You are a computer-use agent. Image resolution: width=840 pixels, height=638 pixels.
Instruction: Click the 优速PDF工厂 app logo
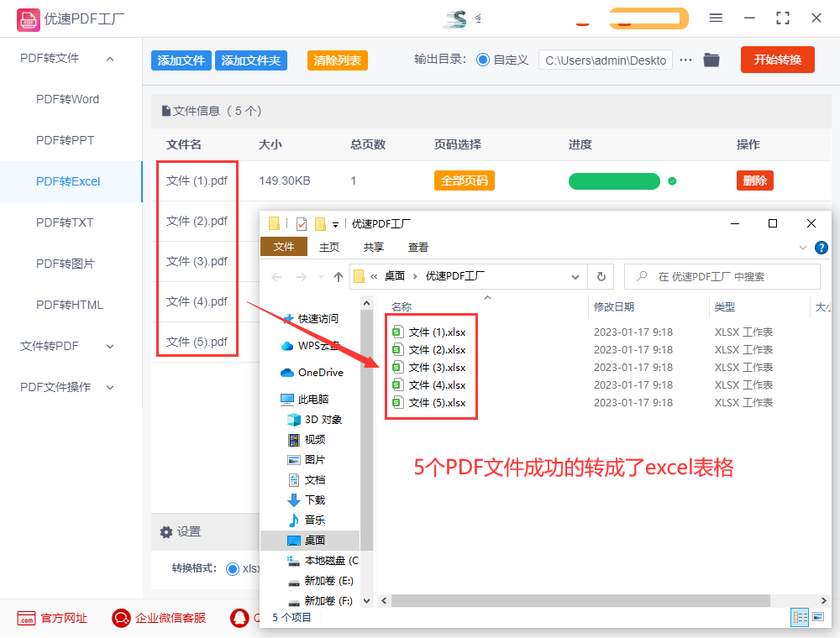28,20
